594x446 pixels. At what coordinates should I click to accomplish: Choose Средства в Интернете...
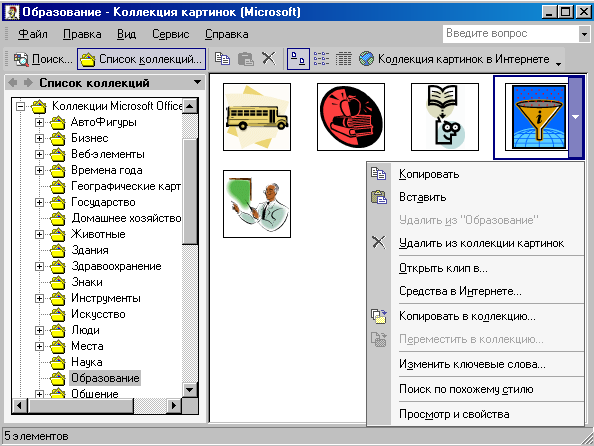(x=475, y=291)
